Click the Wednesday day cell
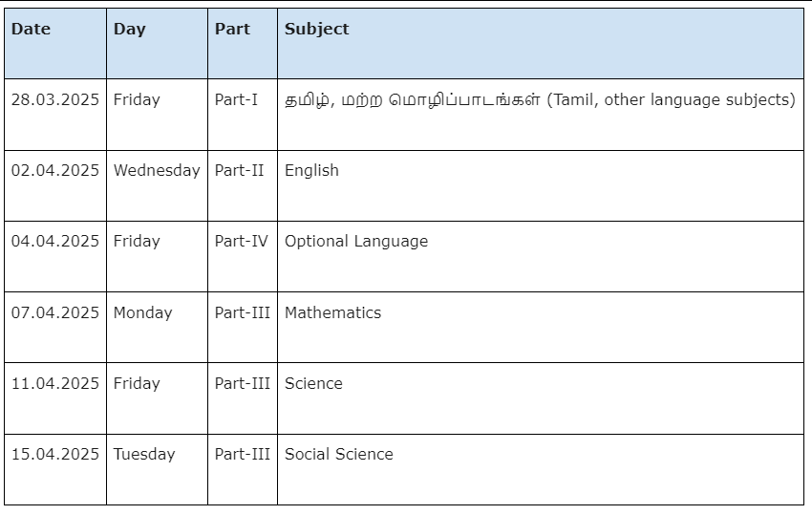This screenshot has width=812, height=515. tap(157, 186)
